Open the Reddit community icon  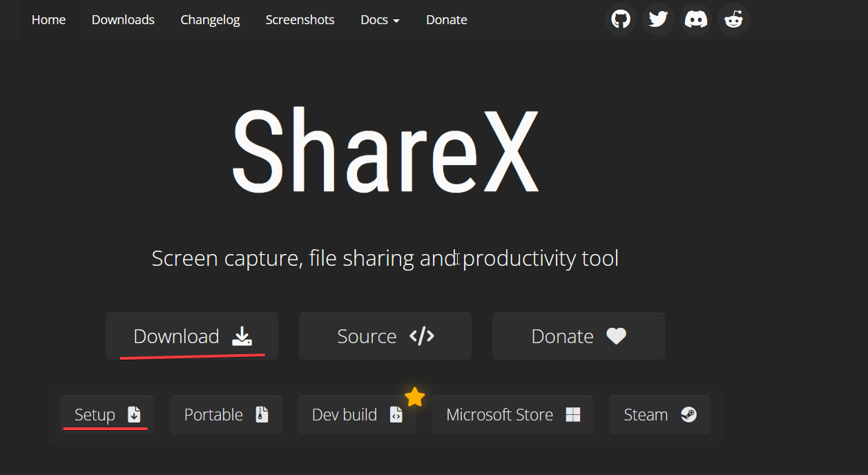click(x=733, y=19)
